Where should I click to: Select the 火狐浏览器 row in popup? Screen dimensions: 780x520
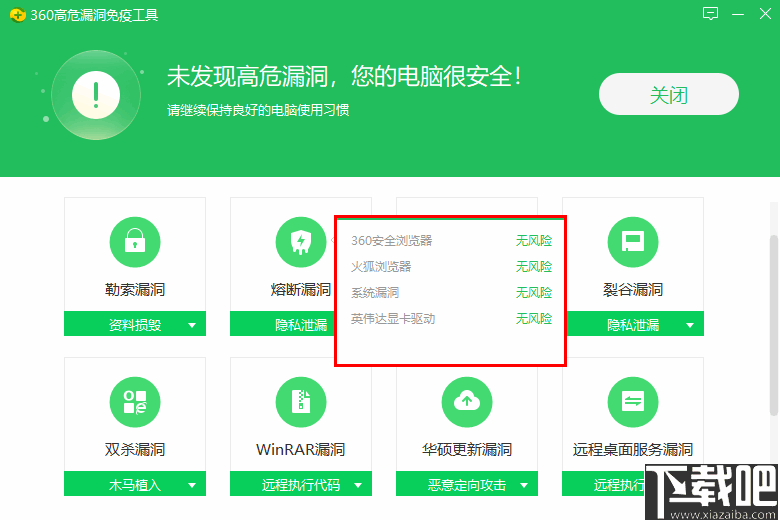pyautogui.click(x=451, y=267)
